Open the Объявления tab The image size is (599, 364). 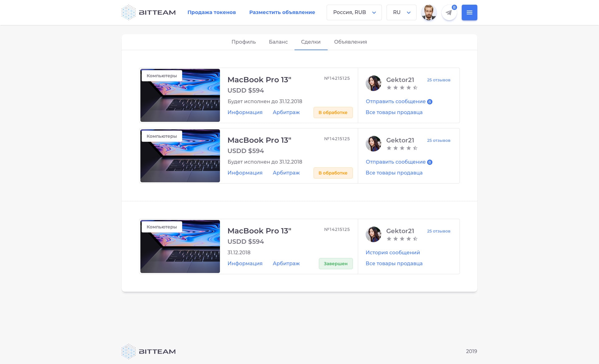click(350, 42)
